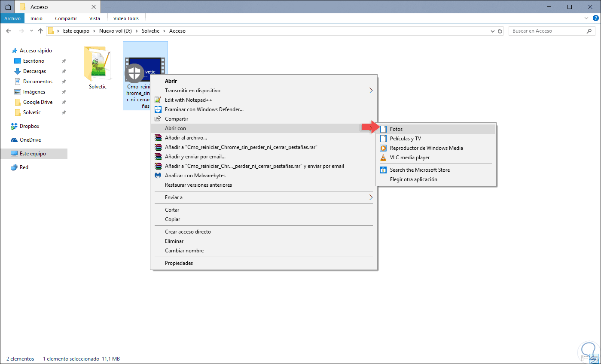Click the OneDrive cloud icon in the navigation pane
Viewport: 601px width, 364px height.
[14, 140]
